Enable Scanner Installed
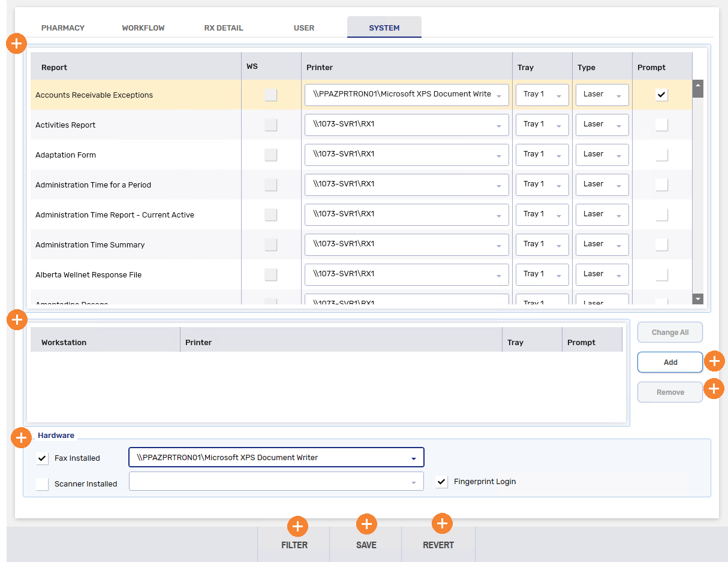 coord(42,484)
